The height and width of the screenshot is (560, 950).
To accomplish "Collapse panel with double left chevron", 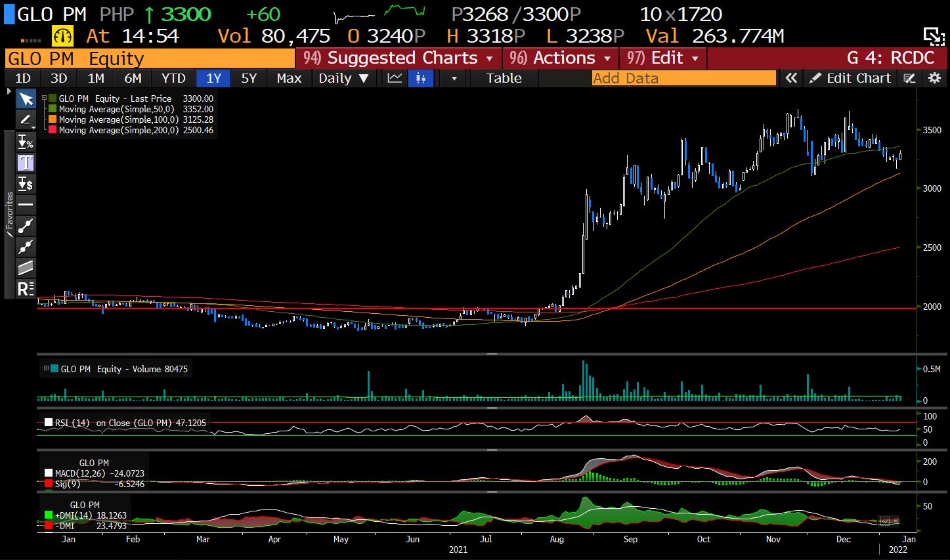I will click(791, 78).
